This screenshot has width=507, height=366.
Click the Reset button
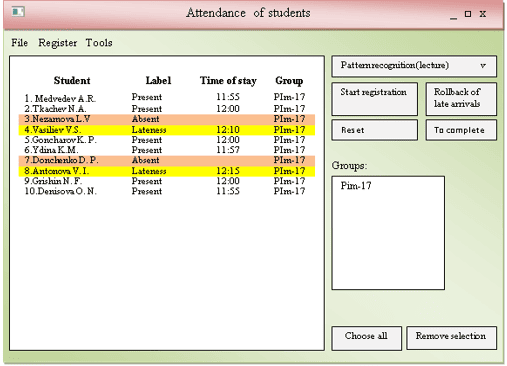[x=375, y=130]
